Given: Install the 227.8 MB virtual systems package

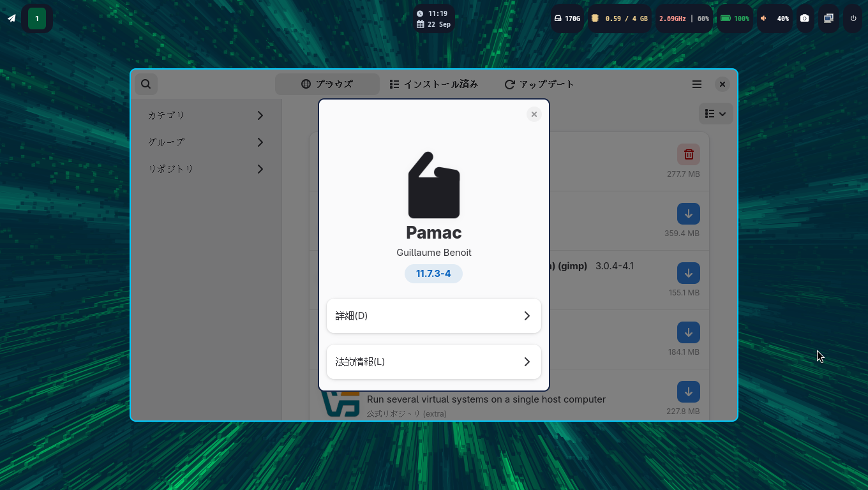Looking at the screenshot, I should click(689, 392).
